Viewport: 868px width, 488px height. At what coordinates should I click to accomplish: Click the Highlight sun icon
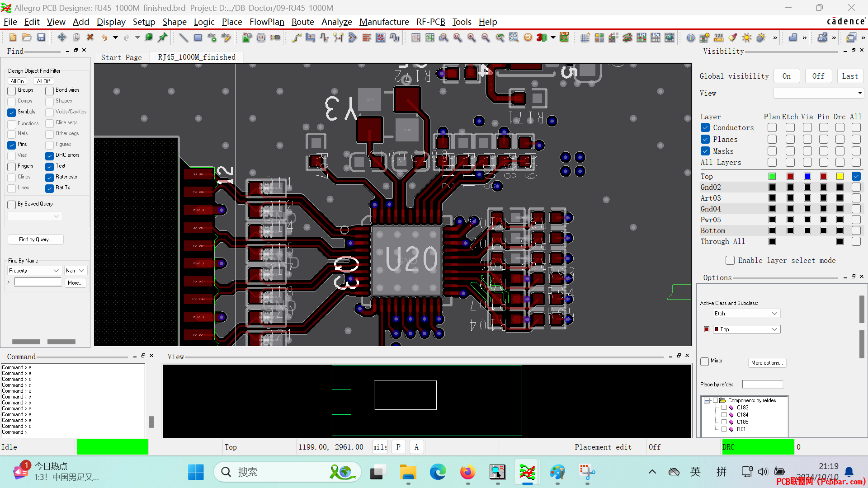point(747,38)
